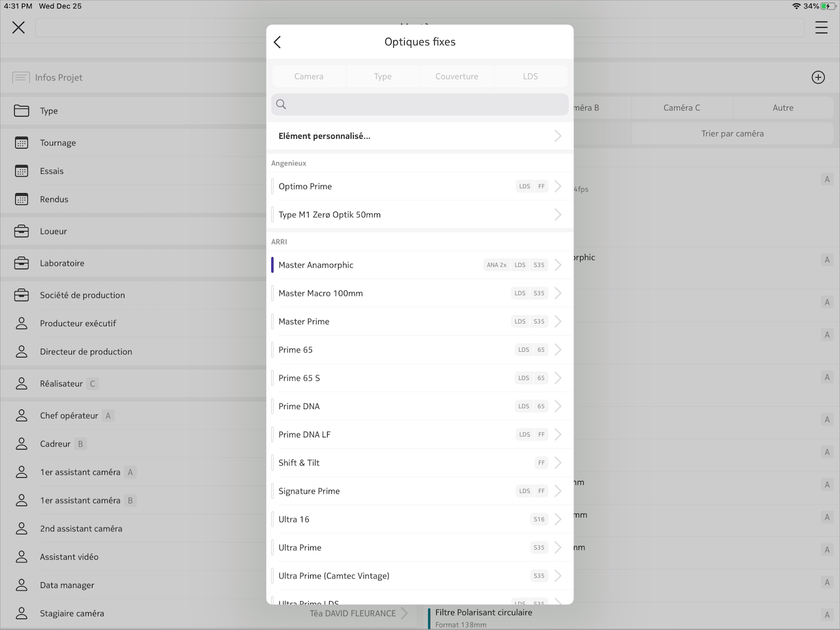Tap the battery indicator in the status bar
Image resolution: width=840 pixels, height=630 pixels.
point(828,6)
